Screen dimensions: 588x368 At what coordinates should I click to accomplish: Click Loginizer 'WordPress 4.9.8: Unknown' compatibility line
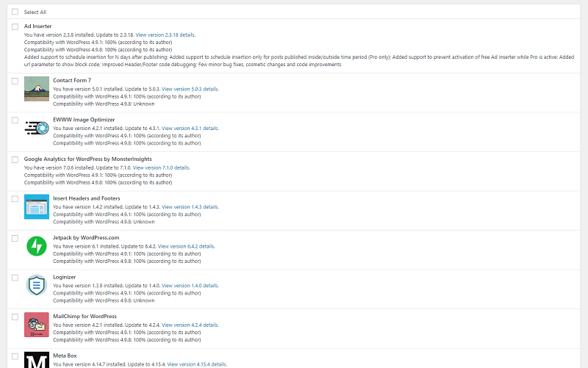pyautogui.click(x=104, y=300)
